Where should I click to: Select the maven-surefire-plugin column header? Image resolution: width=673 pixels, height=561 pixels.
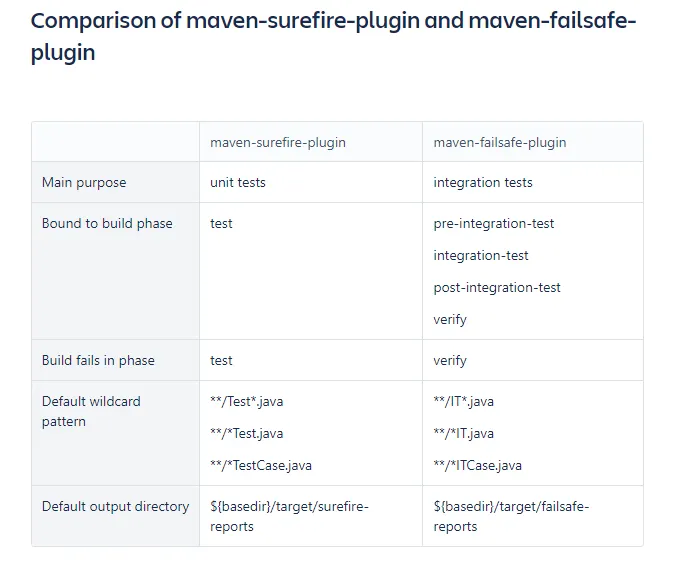[x=278, y=143]
